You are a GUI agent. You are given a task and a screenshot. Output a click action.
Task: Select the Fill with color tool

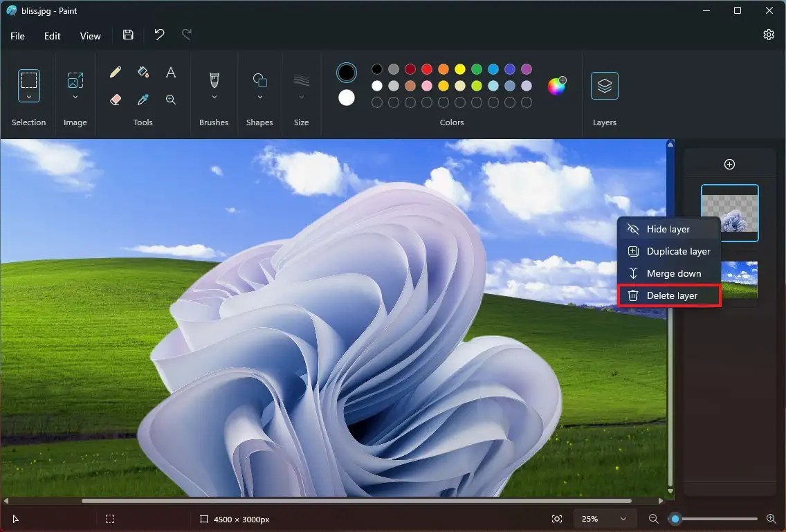143,71
